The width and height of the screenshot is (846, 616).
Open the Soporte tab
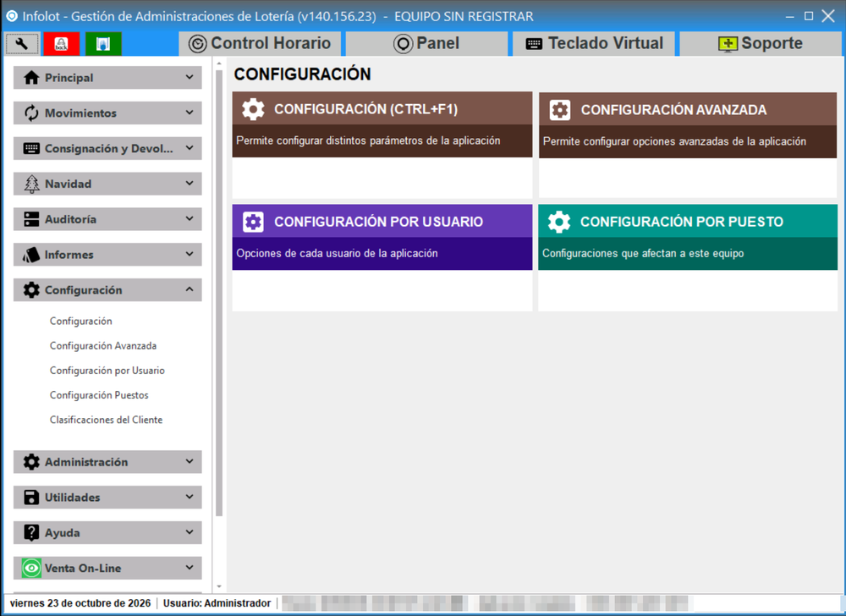(761, 44)
